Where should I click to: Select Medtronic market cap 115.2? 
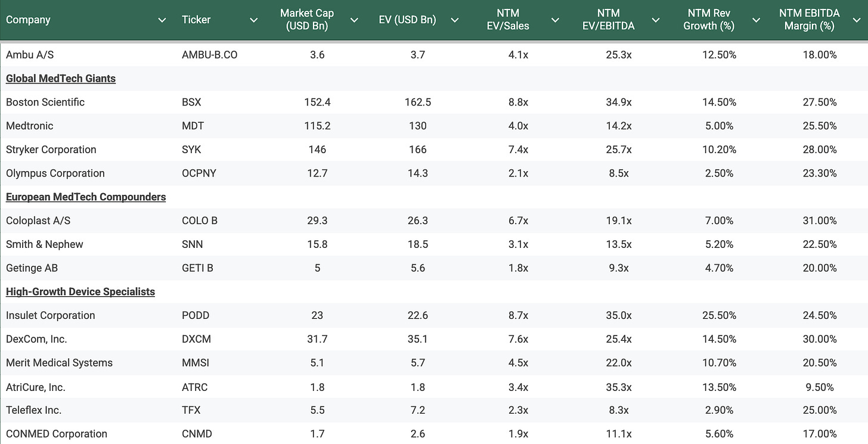tap(317, 126)
